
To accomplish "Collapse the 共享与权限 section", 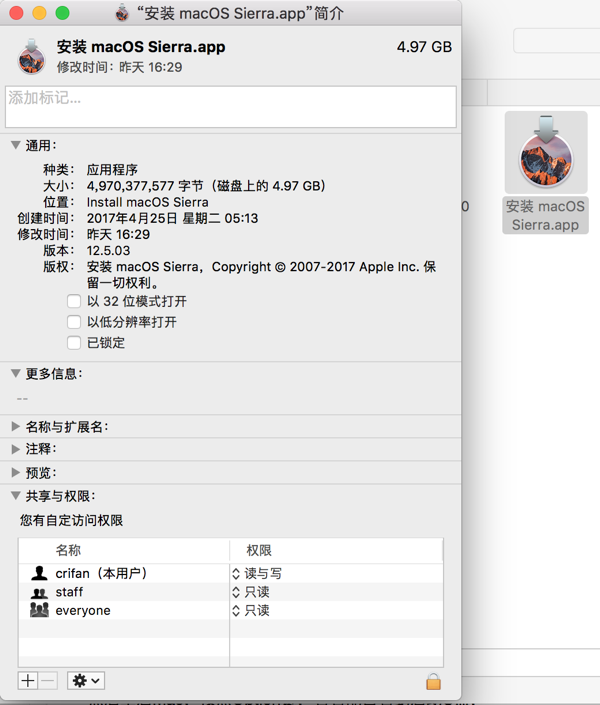I will (16, 495).
